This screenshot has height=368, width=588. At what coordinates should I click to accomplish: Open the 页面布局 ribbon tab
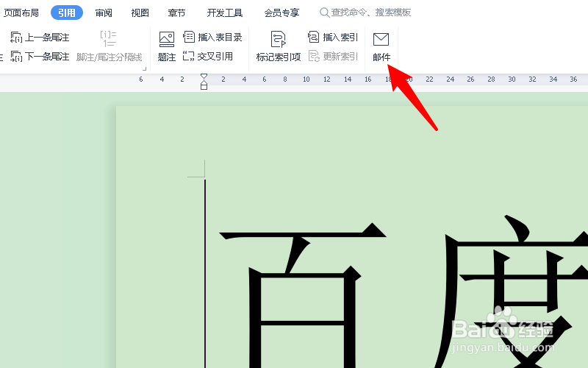pos(21,13)
